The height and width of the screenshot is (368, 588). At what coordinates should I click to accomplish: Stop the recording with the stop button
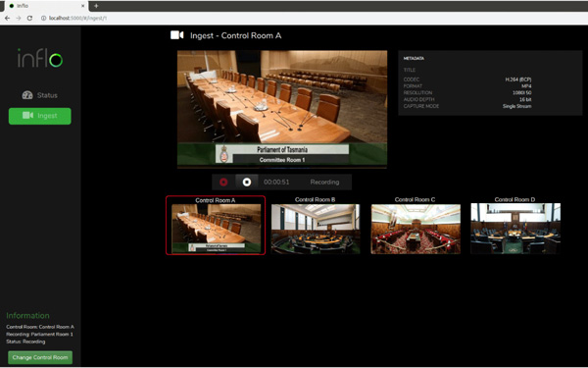(x=247, y=183)
